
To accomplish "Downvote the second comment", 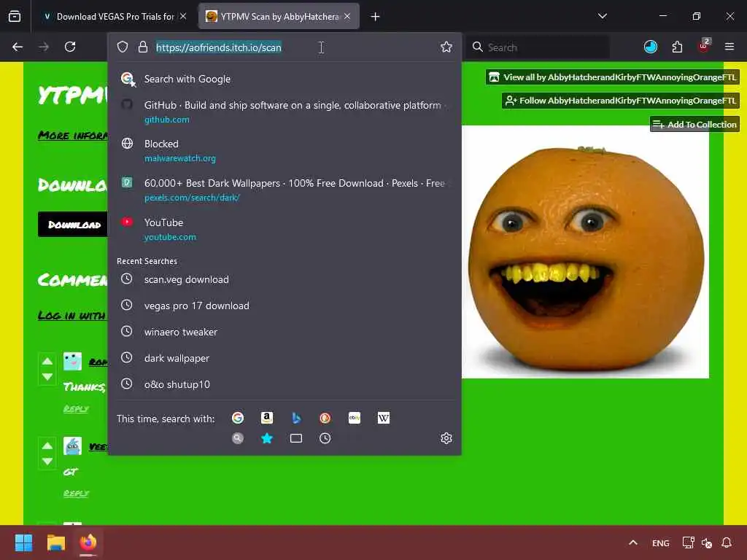I will (x=47, y=462).
